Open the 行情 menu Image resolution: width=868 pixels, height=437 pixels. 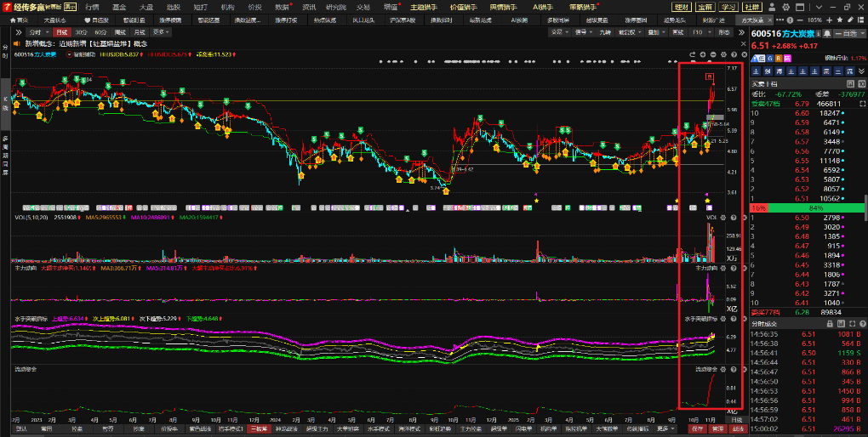point(91,6)
